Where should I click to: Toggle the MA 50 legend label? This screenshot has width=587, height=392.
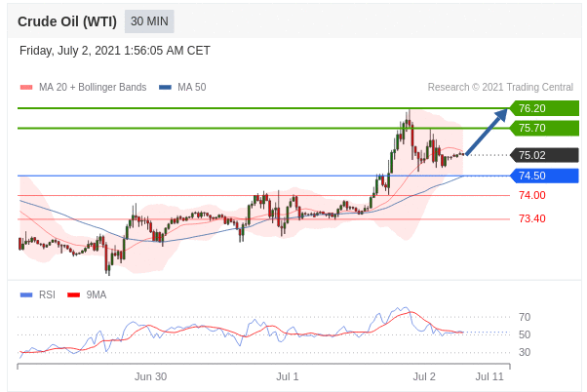[x=191, y=88]
